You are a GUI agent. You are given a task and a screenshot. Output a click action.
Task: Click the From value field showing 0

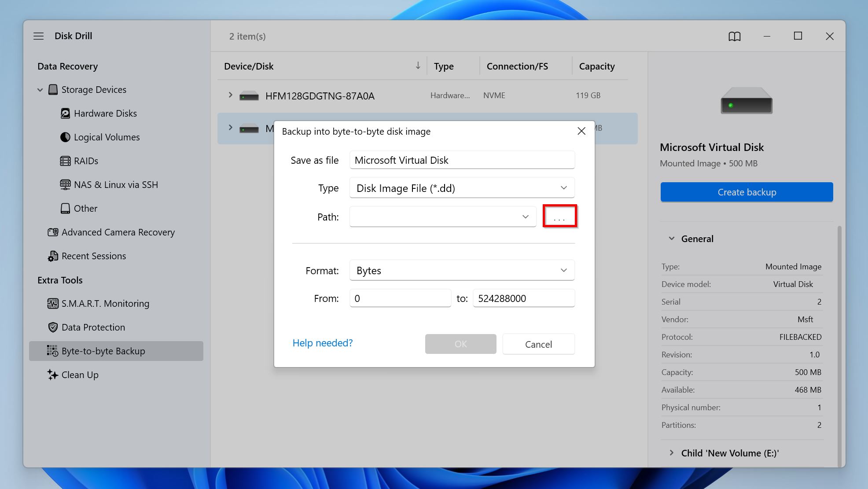pyautogui.click(x=400, y=298)
